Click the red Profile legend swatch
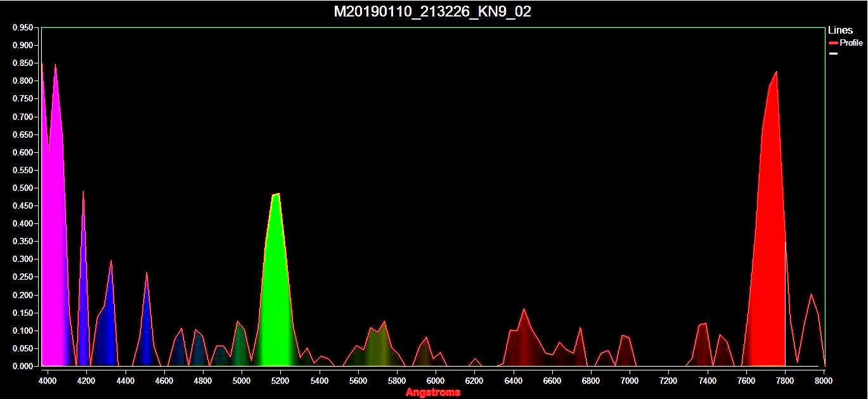This screenshot has width=868, height=399. (x=833, y=43)
